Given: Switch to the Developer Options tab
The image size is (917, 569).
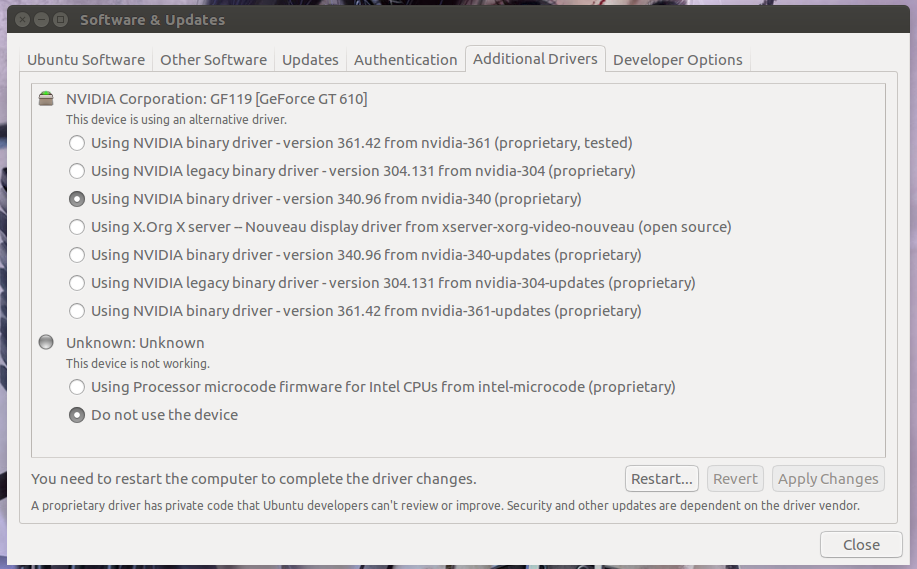Looking at the screenshot, I should pyautogui.click(x=677, y=60).
